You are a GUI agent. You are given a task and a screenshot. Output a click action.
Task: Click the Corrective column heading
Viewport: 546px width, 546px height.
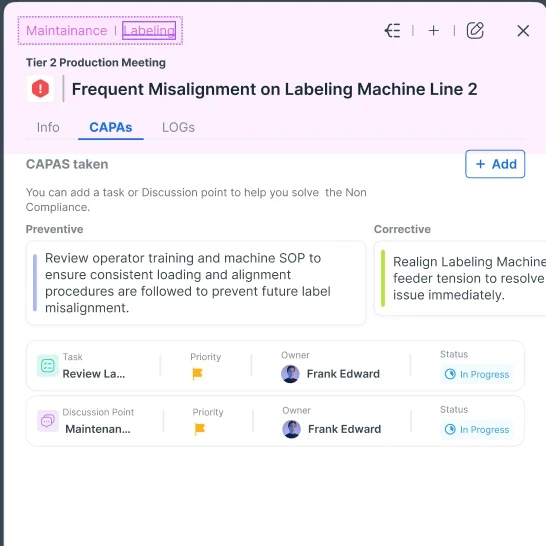tap(402, 229)
